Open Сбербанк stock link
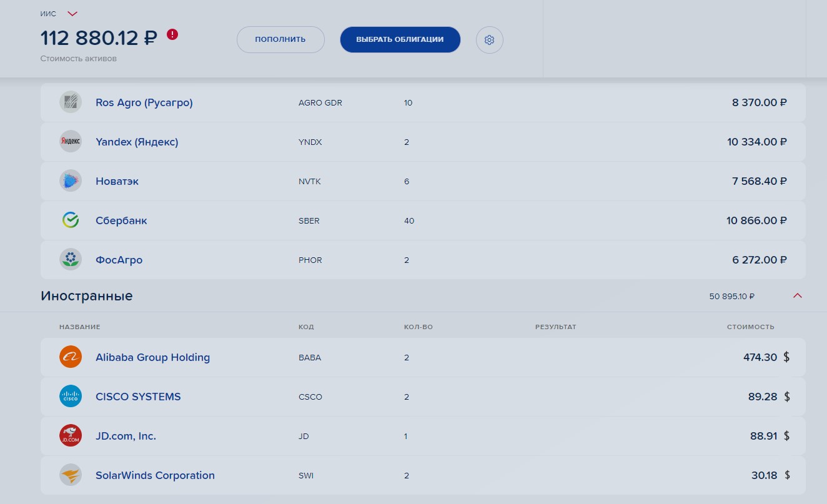The width and height of the screenshot is (827, 504). [121, 220]
